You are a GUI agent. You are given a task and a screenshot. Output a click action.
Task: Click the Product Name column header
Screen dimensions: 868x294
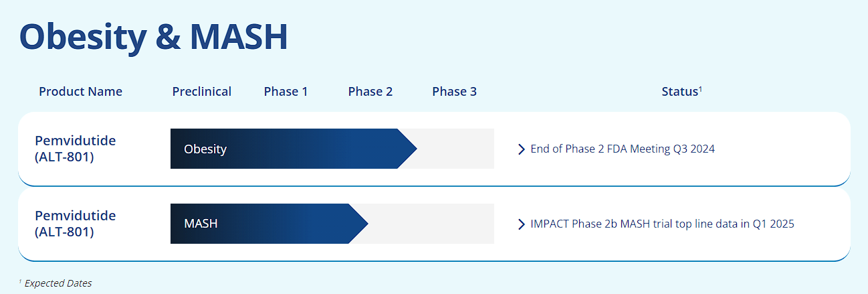(x=80, y=92)
